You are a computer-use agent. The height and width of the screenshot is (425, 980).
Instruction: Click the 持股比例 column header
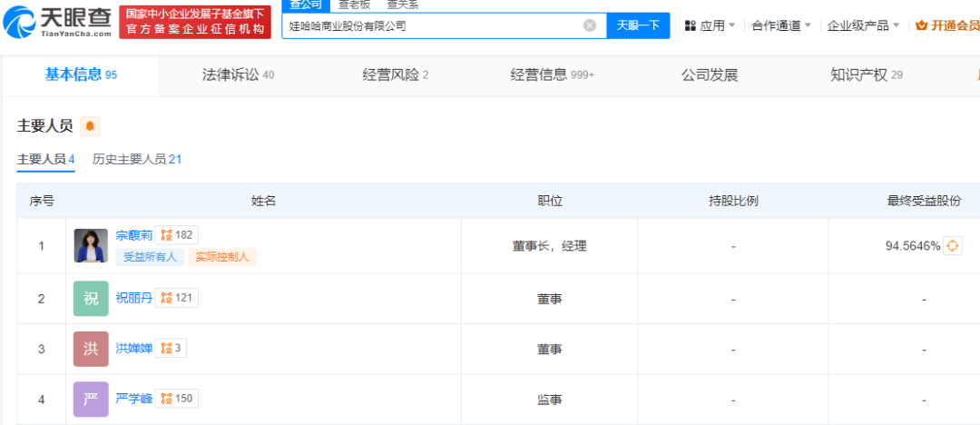click(x=733, y=201)
